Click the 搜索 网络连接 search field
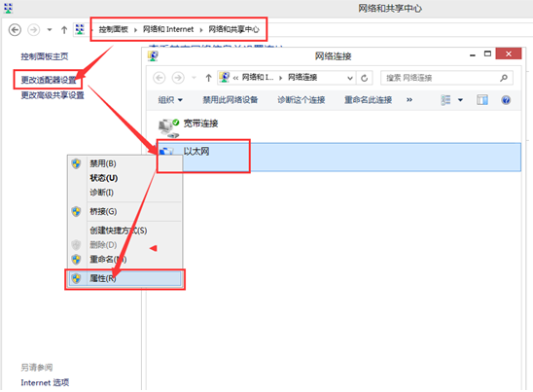The height and width of the screenshot is (392, 533). 442,78
